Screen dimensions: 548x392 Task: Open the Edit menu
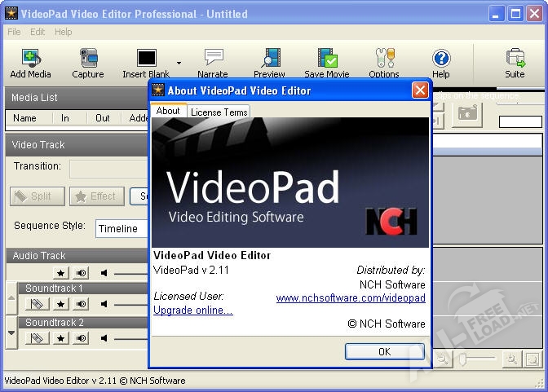click(x=38, y=32)
